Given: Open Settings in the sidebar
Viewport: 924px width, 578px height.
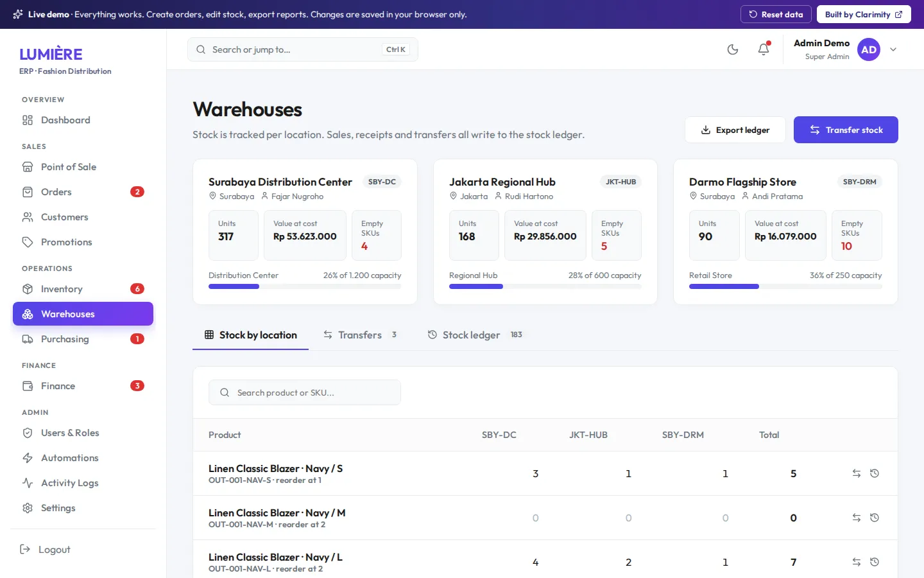Looking at the screenshot, I should point(83,508).
